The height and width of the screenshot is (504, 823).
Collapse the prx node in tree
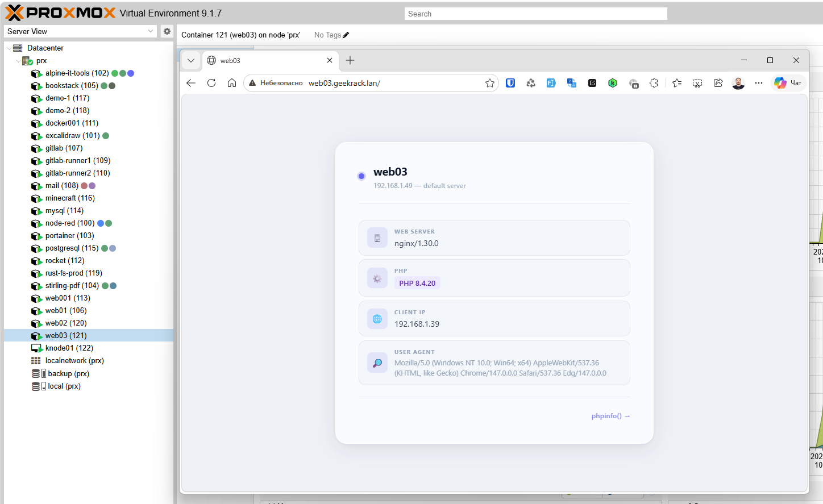click(18, 61)
